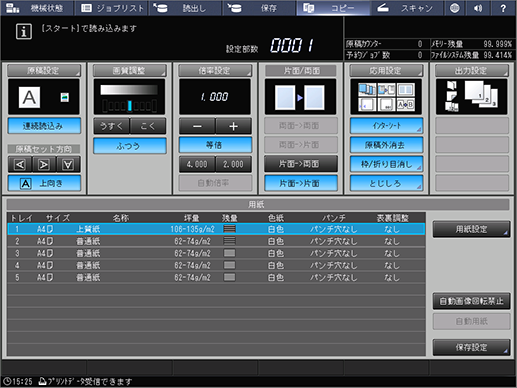Set zoom preset to 4.000

coord(197,164)
